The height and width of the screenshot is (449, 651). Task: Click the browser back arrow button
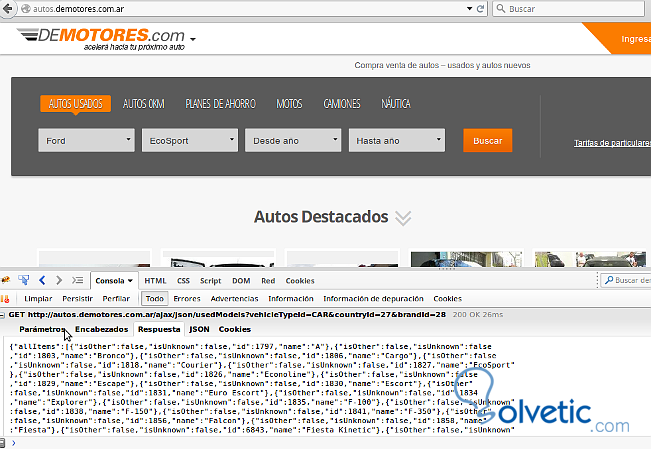click(7, 9)
